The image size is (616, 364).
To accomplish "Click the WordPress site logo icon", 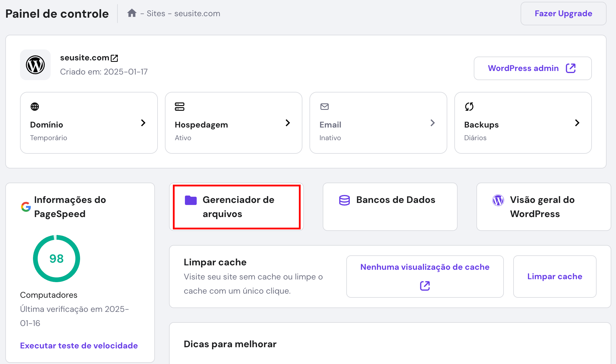I will coord(35,65).
